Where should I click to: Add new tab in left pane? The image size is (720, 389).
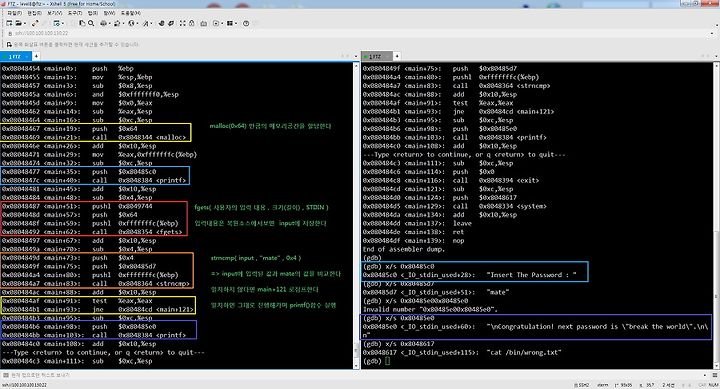[x=36, y=56]
